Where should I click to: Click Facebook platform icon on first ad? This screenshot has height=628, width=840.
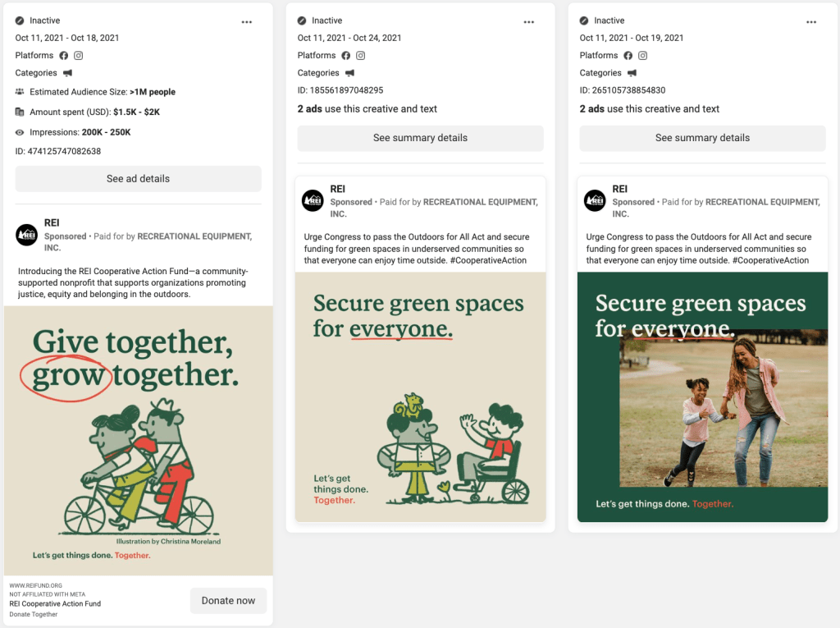point(64,55)
